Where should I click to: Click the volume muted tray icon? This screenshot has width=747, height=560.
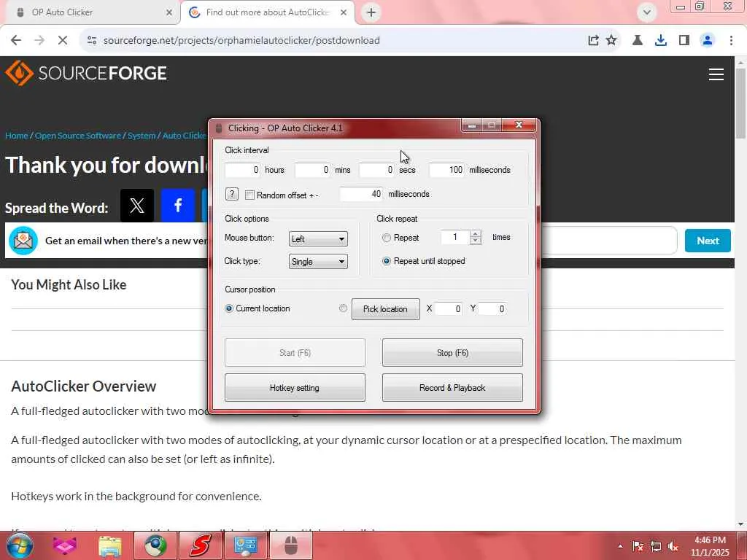(x=673, y=546)
